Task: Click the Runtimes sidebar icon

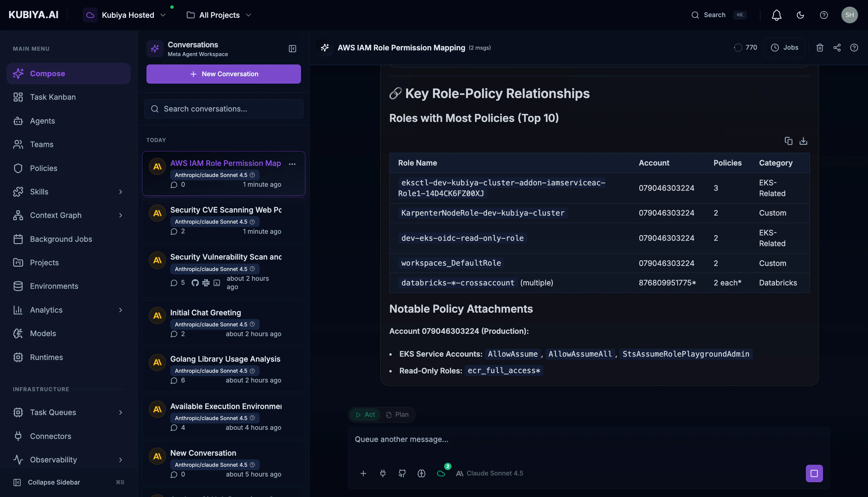Action: click(18, 357)
